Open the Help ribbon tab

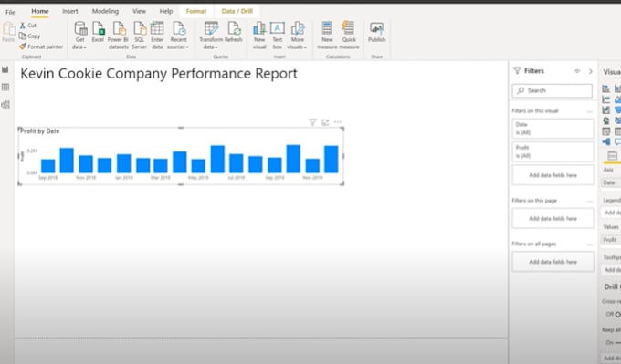pyautogui.click(x=166, y=11)
